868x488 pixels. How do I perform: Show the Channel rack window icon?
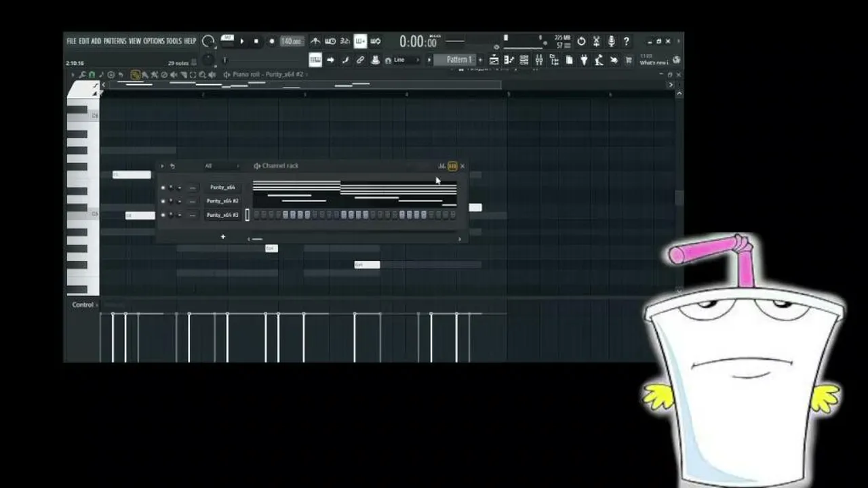524,60
